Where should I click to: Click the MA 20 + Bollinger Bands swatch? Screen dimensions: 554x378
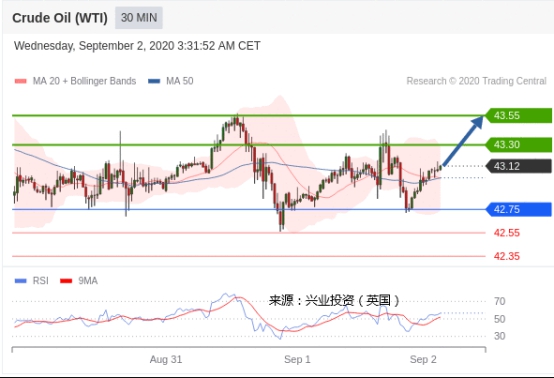pyautogui.click(x=20, y=81)
